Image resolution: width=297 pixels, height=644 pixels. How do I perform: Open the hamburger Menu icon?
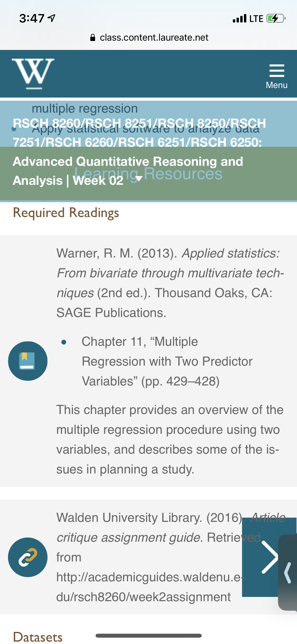pyautogui.click(x=277, y=71)
